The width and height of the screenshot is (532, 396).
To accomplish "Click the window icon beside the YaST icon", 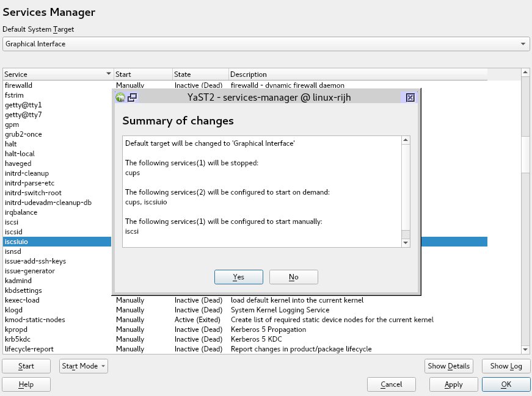I will [x=132, y=97].
